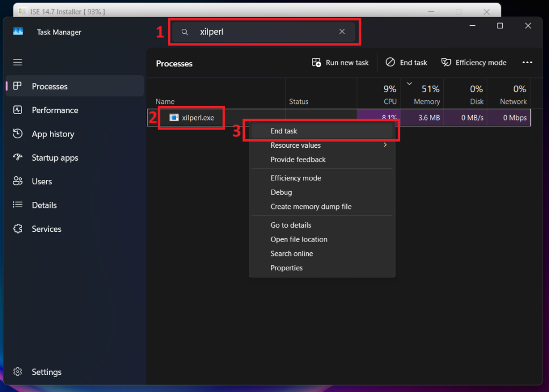Choose Create memory dump file
549x392 pixels.
(x=322, y=207)
